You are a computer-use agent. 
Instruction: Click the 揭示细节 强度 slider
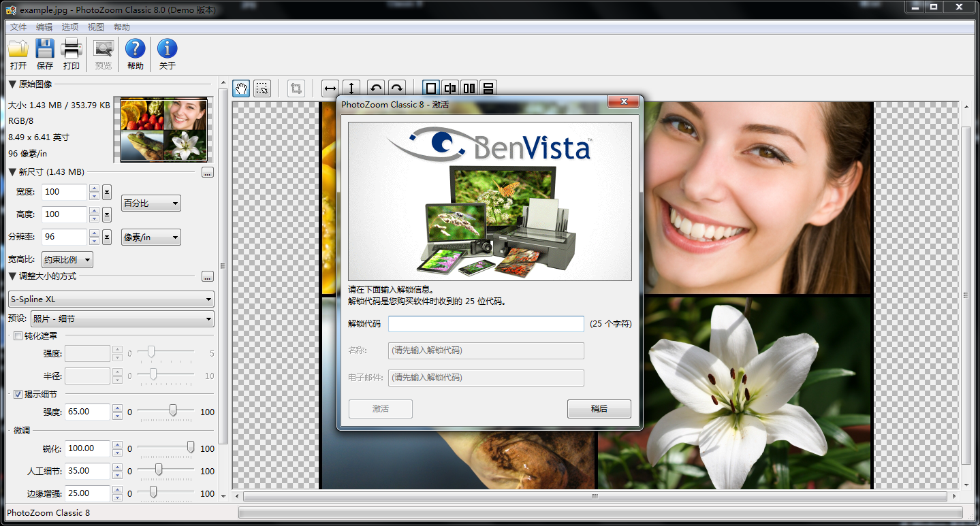[x=167, y=411]
